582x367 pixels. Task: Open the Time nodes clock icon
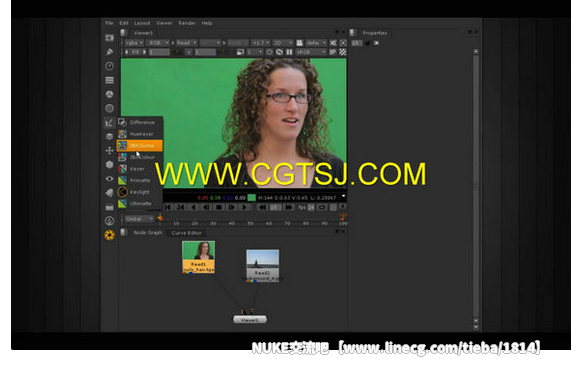(109, 66)
